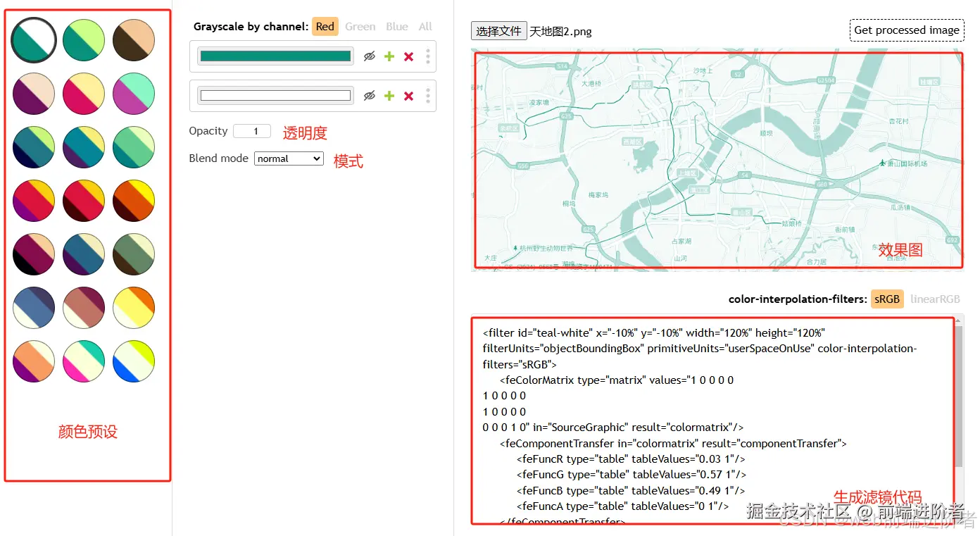The width and height of the screenshot is (980, 536).
Task: Click the feColorMatrix type="matrix" line
Action: [617, 380]
